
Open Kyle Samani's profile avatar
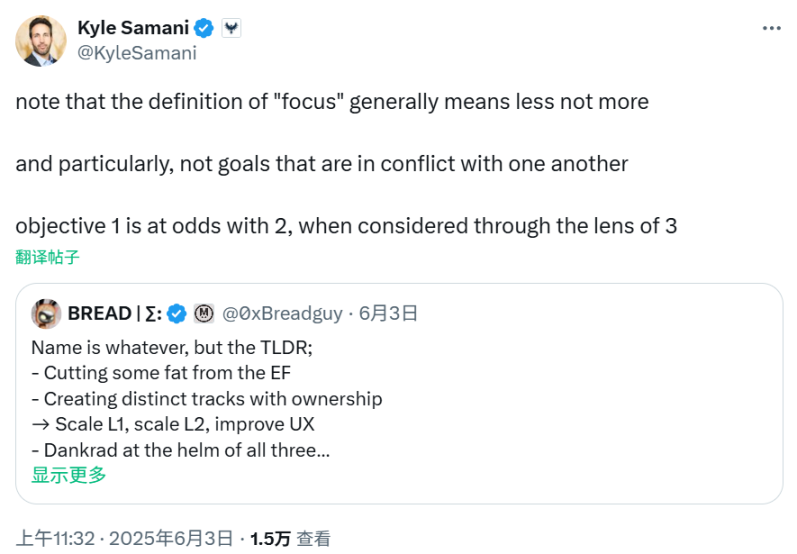[40, 40]
